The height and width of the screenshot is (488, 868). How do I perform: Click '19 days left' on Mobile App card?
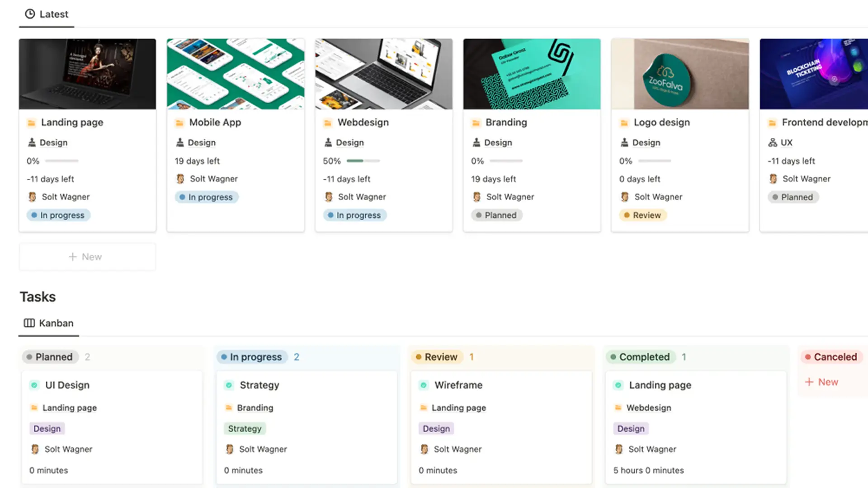point(197,161)
